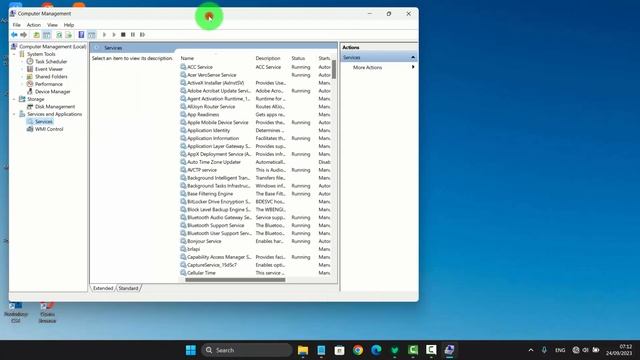Open File Explorer from the taskbar
The height and width of the screenshot is (360, 640).
tap(303, 350)
